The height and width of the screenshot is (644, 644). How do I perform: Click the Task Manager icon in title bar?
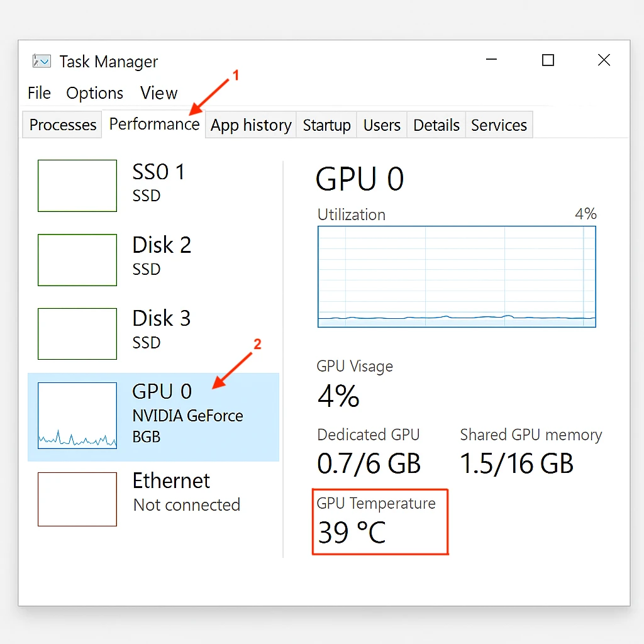[x=40, y=61]
